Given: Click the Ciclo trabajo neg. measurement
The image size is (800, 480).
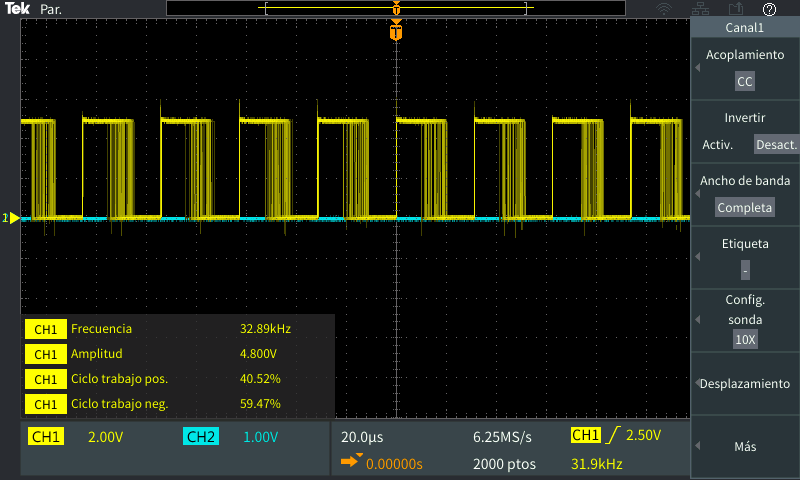Looking at the screenshot, I should coord(119,404).
